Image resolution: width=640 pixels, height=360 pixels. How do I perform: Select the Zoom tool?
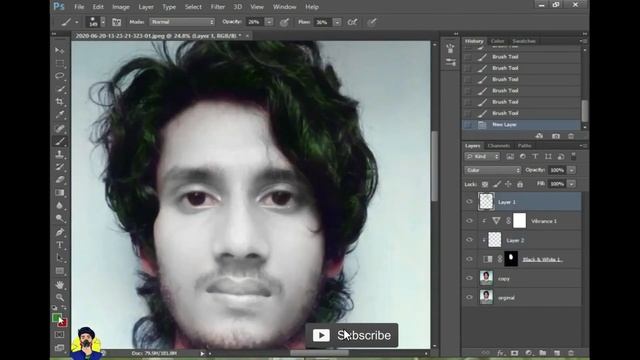click(60, 297)
